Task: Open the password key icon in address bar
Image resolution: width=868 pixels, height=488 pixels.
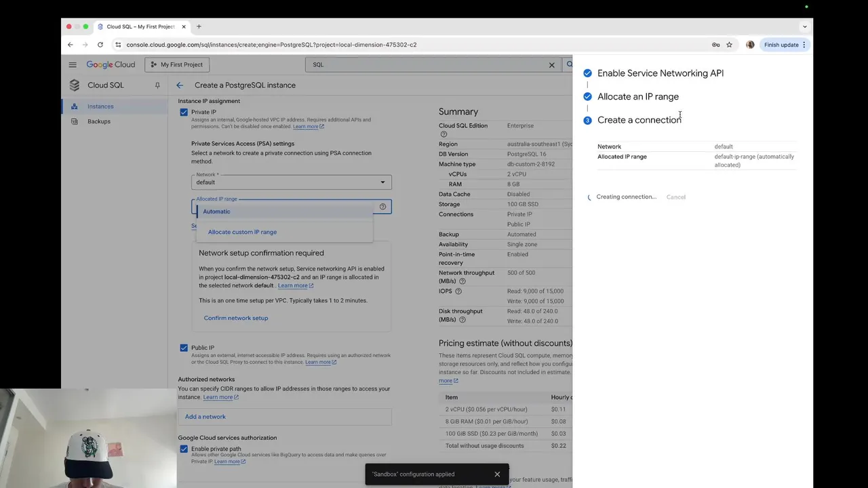Action: (715, 45)
